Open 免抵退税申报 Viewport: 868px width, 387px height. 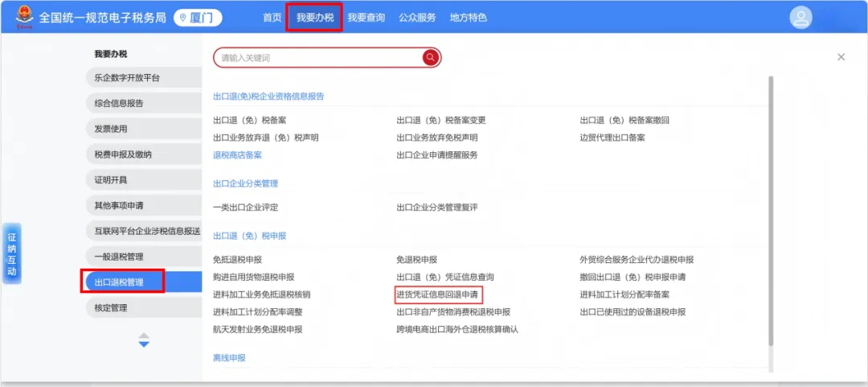point(237,260)
